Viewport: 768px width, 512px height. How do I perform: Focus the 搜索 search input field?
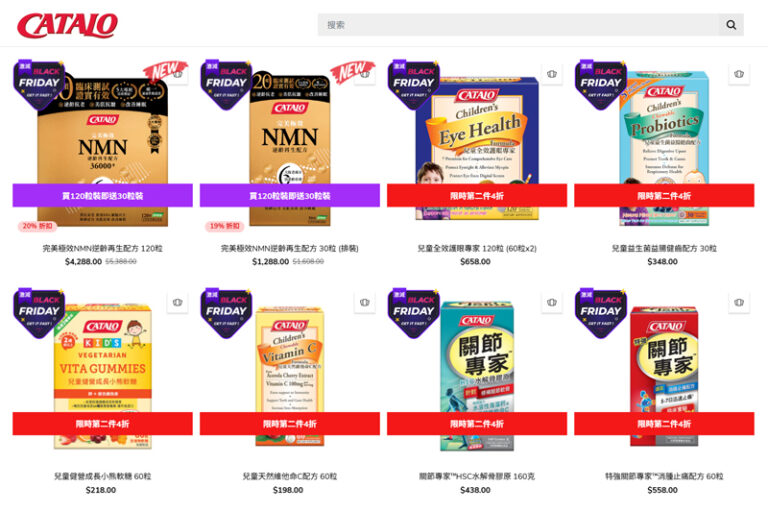(x=518, y=25)
